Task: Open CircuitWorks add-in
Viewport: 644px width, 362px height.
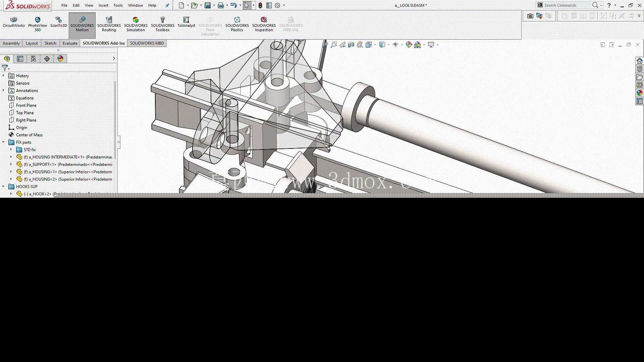Action: click(x=14, y=22)
